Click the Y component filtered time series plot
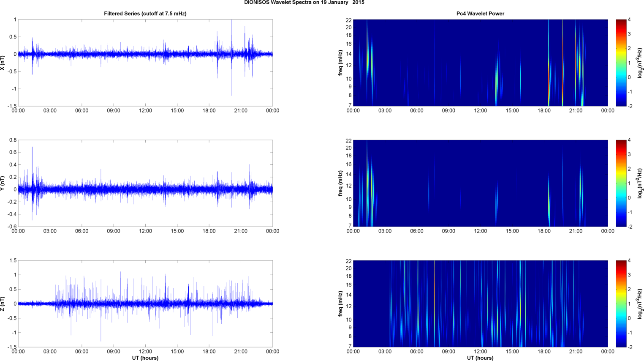Viewport: 644px width, 361px height. coord(145,183)
